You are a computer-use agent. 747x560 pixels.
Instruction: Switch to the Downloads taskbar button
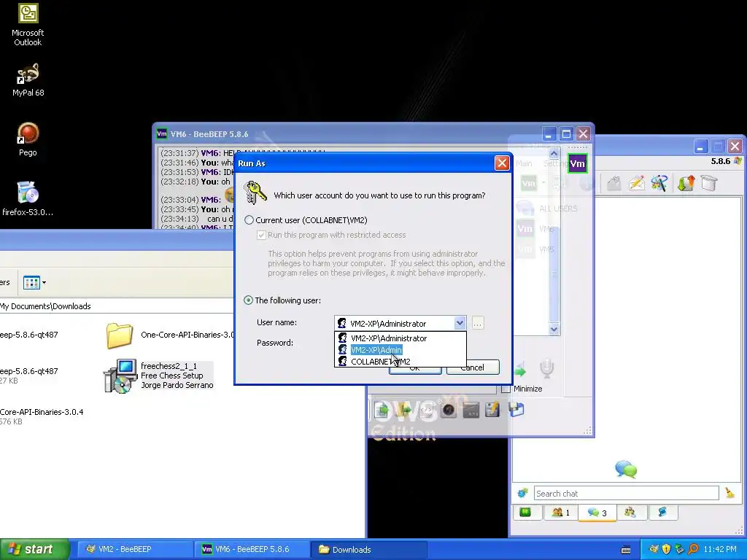pos(369,549)
